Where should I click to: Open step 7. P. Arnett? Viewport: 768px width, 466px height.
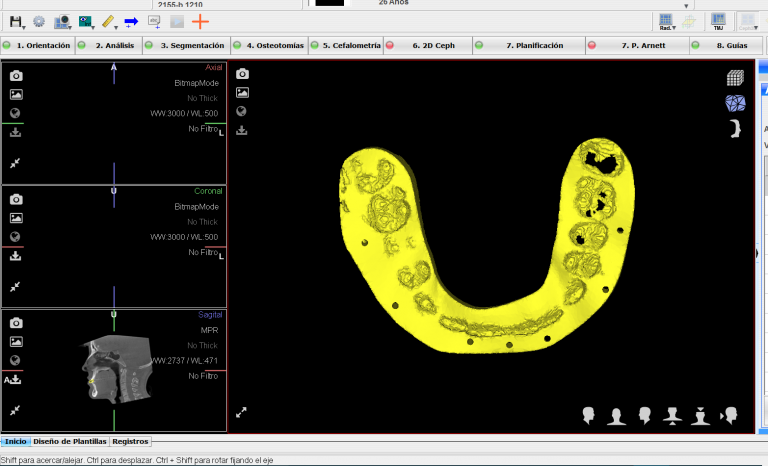637,46
